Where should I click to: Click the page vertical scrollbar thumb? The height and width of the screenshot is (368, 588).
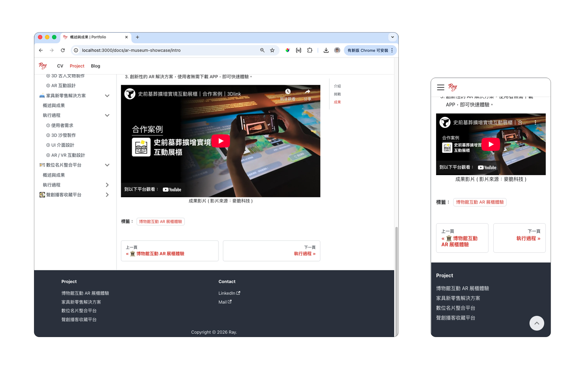coord(396,276)
